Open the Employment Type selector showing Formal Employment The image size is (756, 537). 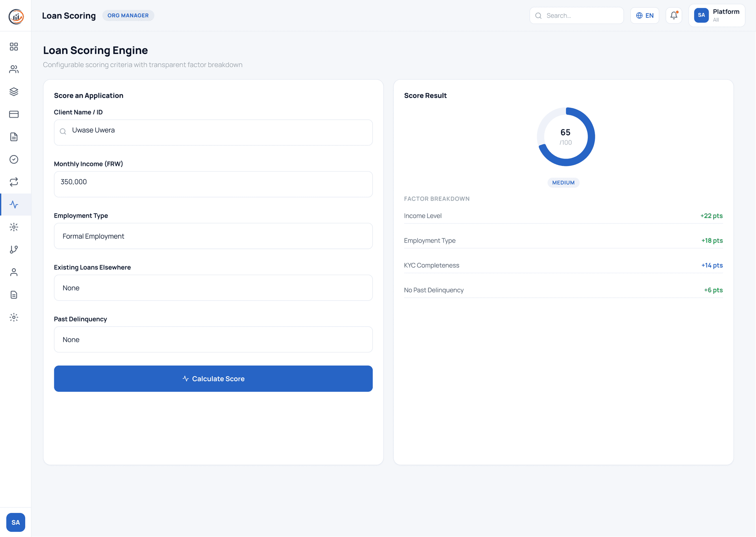coord(213,236)
